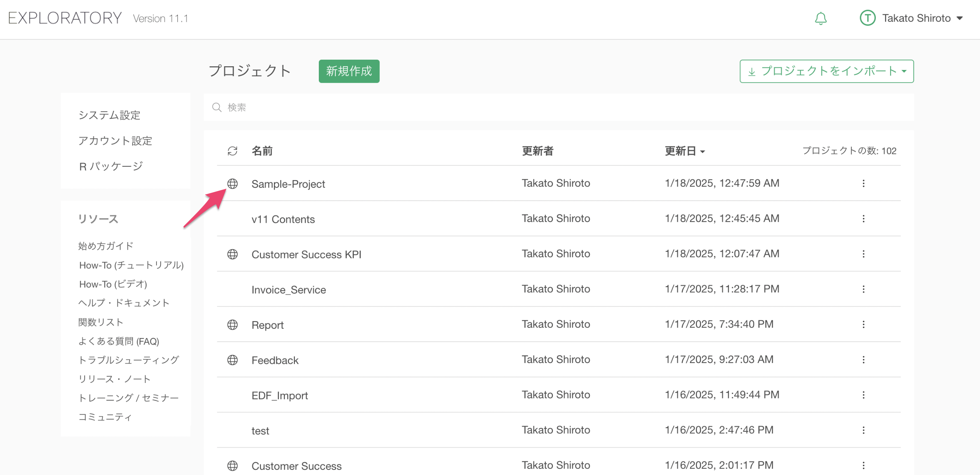Screen dimensions: 980x475
Task: Open the test project
Action: pyautogui.click(x=260, y=431)
